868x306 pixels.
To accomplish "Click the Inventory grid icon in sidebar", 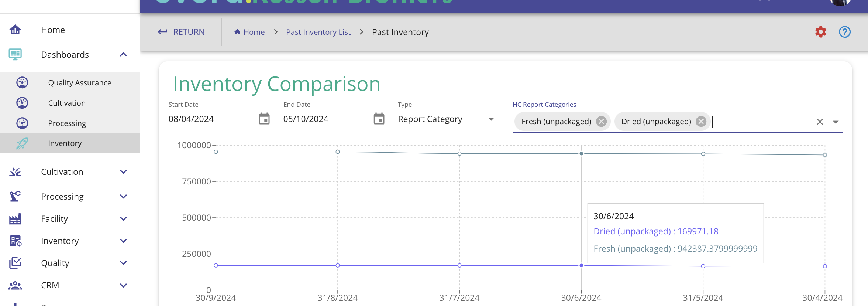I will pyautogui.click(x=15, y=241).
